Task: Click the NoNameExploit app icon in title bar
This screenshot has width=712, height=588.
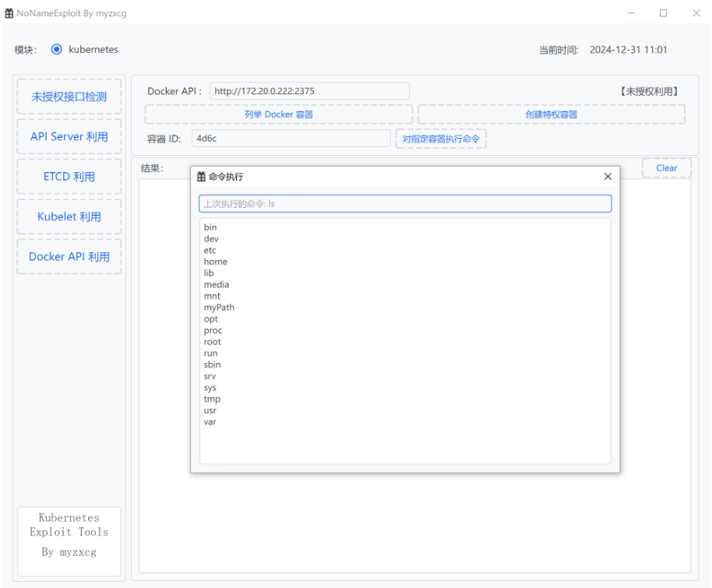Action: point(9,13)
